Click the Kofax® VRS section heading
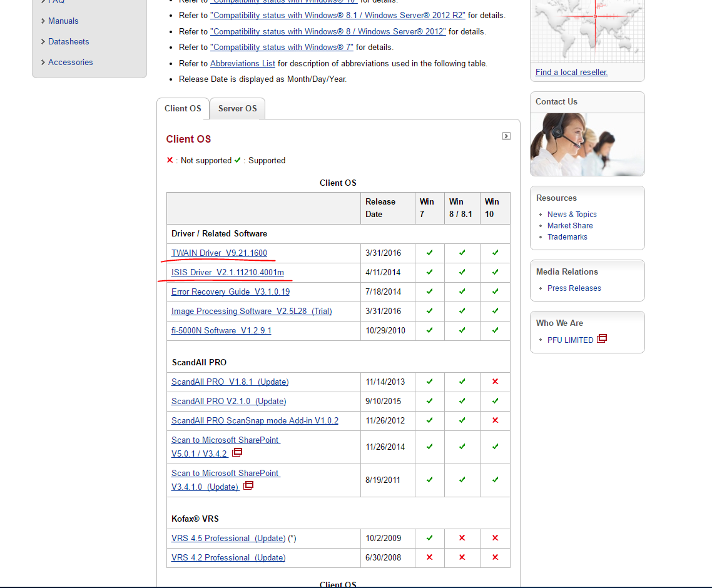 pos(195,519)
